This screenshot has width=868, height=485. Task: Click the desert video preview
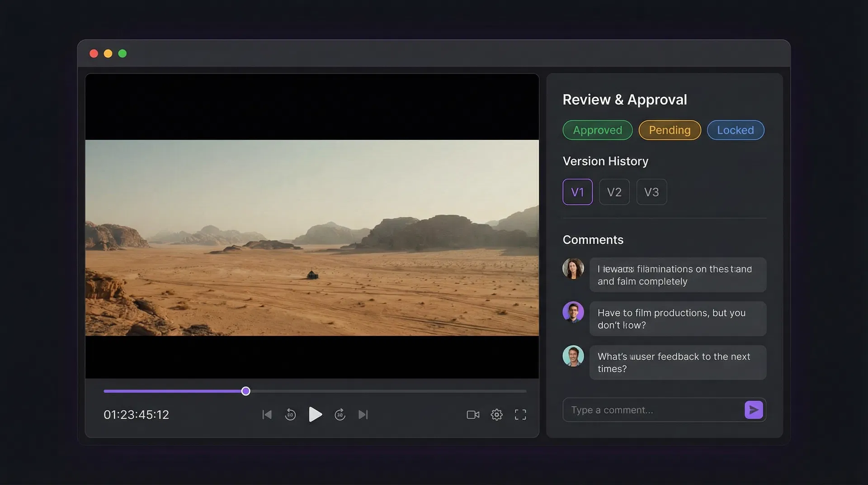312,238
